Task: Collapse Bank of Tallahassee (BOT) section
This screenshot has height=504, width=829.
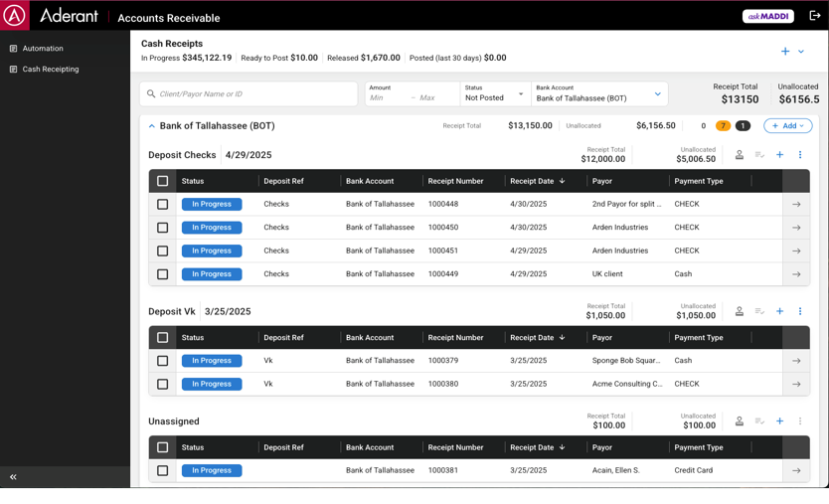Action: [x=152, y=126]
